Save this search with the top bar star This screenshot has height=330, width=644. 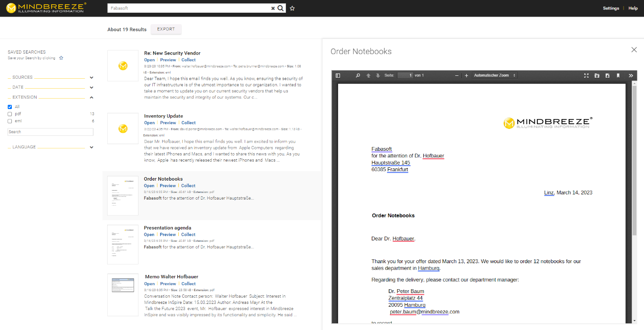coord(293,8)
